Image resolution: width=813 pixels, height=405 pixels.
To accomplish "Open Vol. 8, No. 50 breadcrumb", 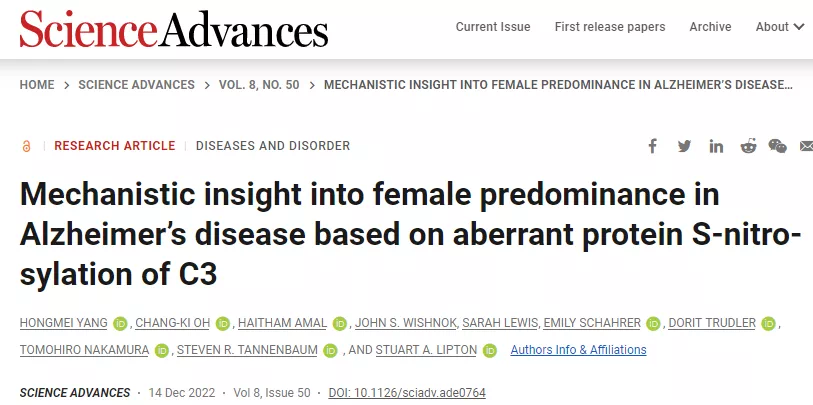I will [x=258, y=85].
